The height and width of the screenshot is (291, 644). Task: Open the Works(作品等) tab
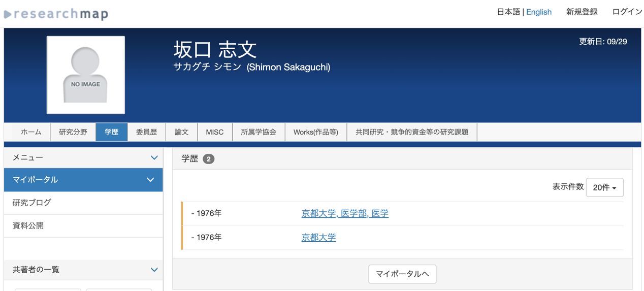pos(315,132)
